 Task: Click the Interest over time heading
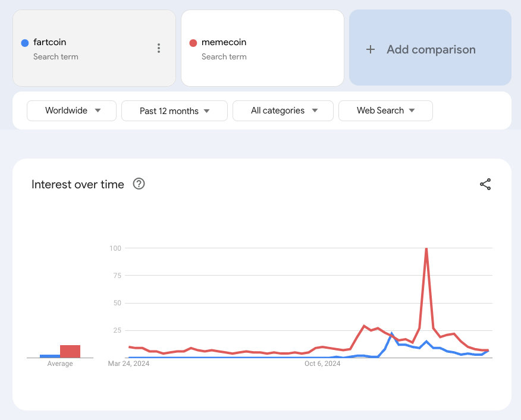(x=78, y=184)
